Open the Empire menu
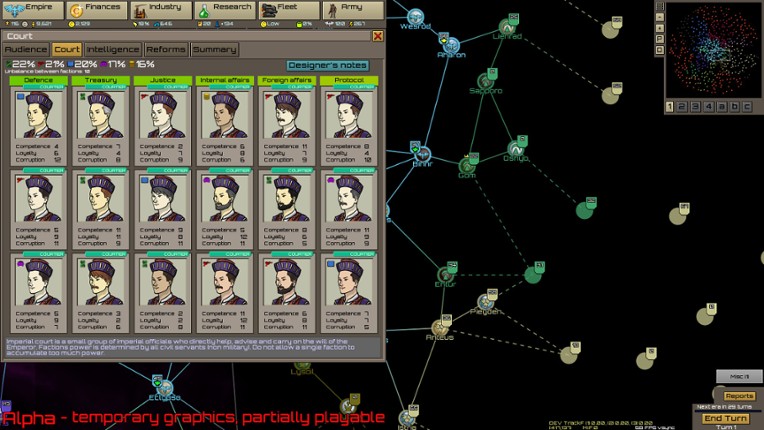The height and width of the screenshot is (430, 764). [x=32, y=10]
